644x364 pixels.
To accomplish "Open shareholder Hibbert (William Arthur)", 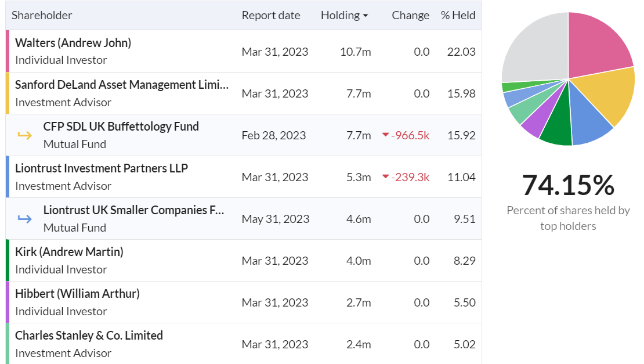I will click(77, 294).
